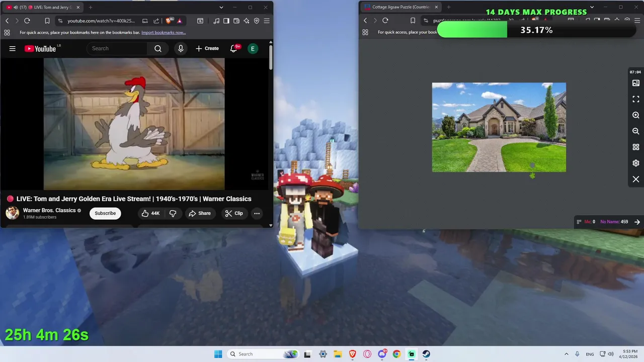Open Brave Rewards triangle icon

tap(180, 21)
